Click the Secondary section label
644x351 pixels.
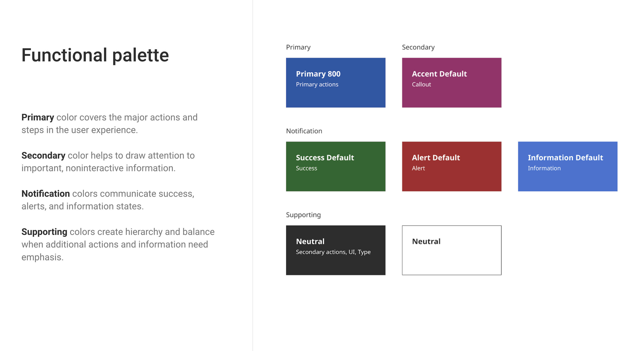tap(418, 47)
